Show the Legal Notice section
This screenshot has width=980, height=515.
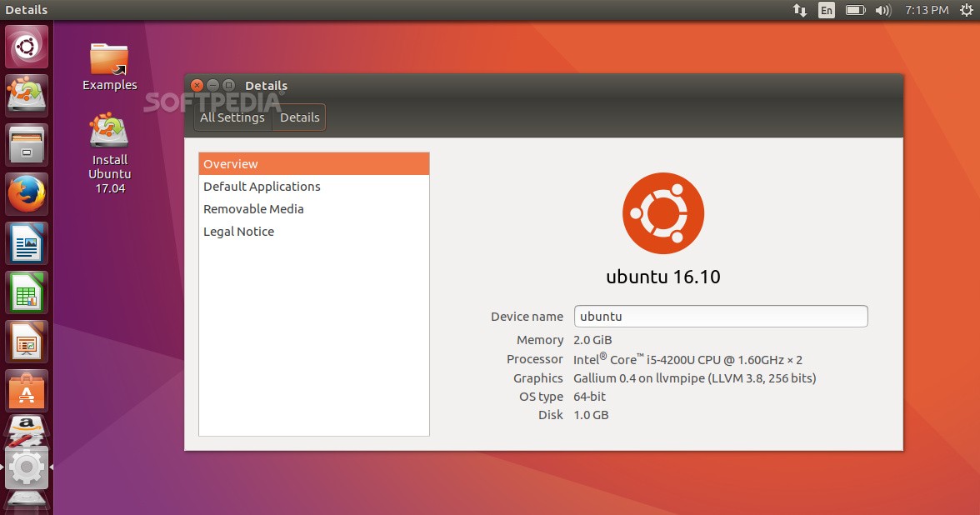313,232
